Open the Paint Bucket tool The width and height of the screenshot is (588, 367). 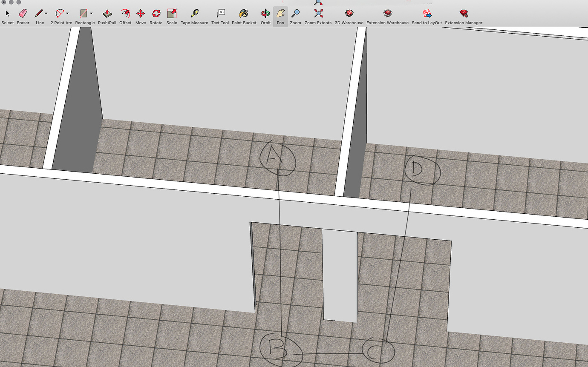coord(244,13)
